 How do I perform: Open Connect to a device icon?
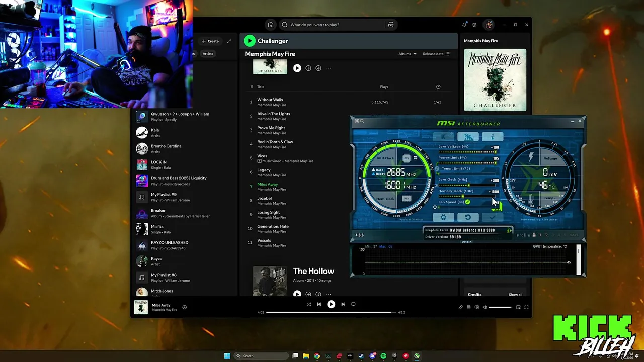[477, 307]
